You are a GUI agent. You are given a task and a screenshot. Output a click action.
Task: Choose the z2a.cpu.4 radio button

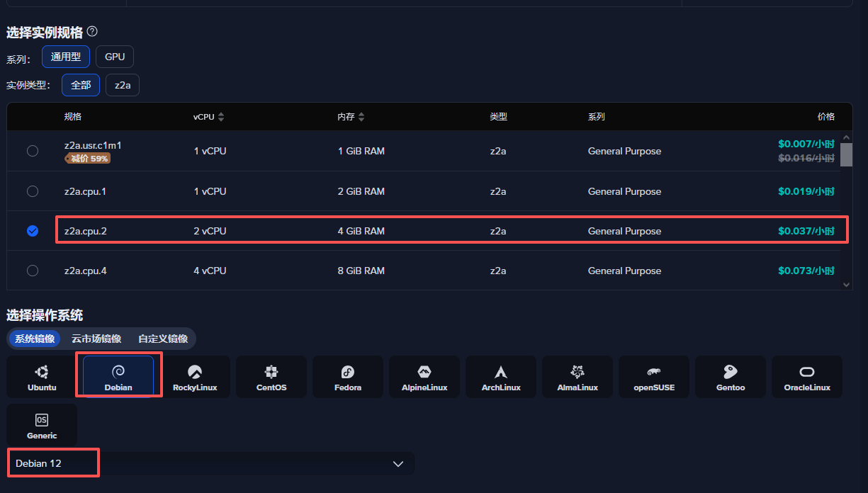[x=33, y=271]
